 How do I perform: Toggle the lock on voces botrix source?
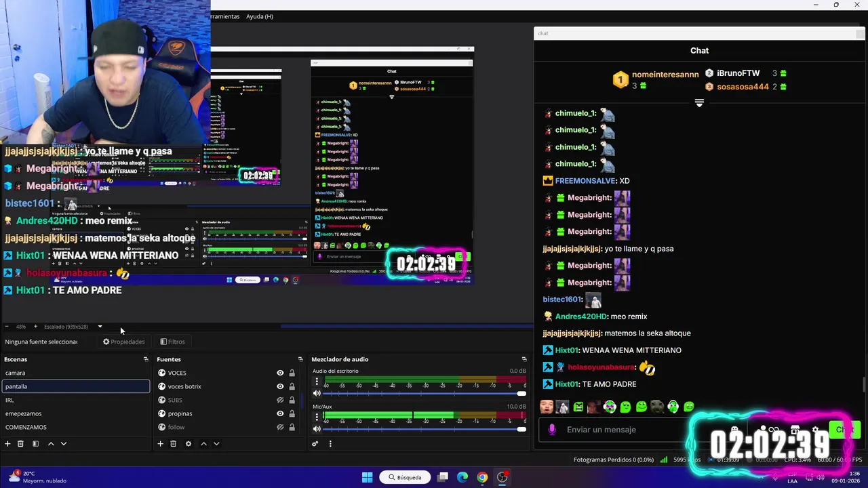[x=292, y=386]
